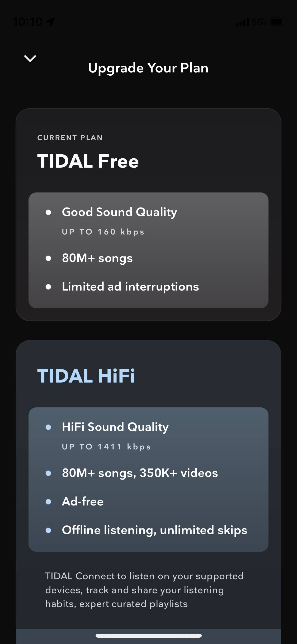The height and width of the screenshot is (644, 297).
Task: Tap Limited ad interruptions feature
Action: (130, 287)
